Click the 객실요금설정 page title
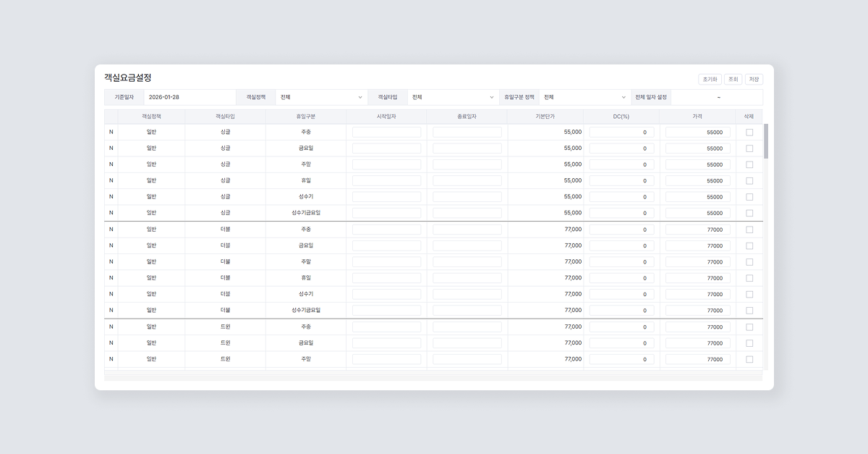Screen dimensions: 868x454 (128, 77)
